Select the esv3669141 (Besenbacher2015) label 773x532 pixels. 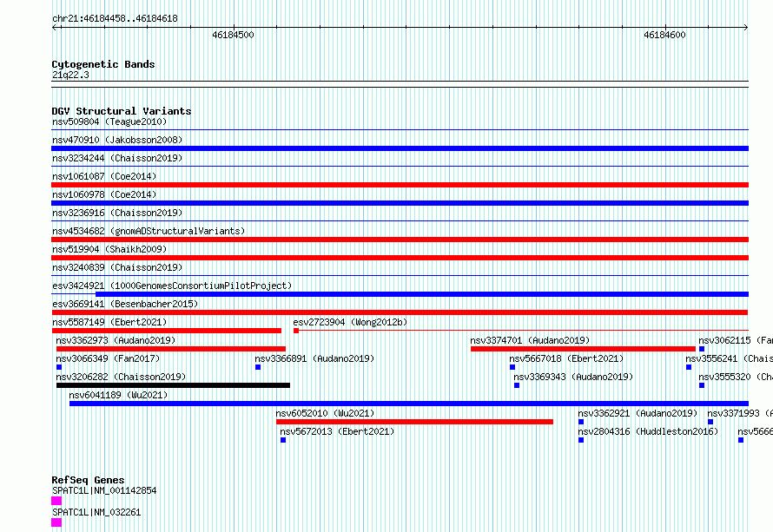click(x=125, y=304)
